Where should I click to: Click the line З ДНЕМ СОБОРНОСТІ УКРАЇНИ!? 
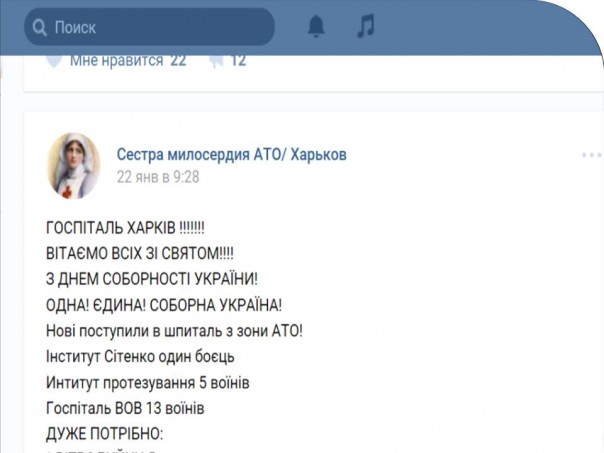pos(152,279)
